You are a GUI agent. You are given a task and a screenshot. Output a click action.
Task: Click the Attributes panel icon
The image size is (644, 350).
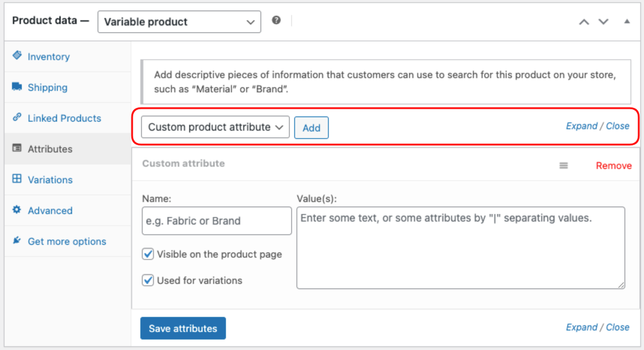coord(17,148)
